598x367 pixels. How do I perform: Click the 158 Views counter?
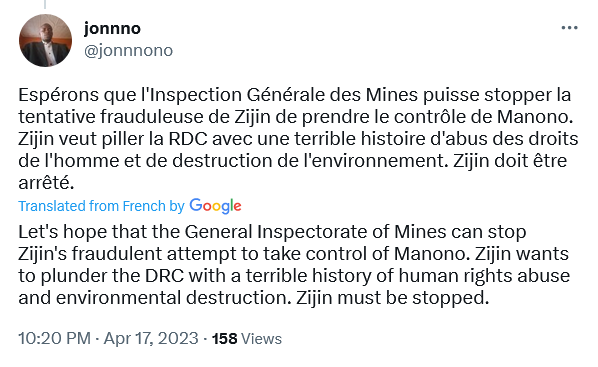[247, 339]
